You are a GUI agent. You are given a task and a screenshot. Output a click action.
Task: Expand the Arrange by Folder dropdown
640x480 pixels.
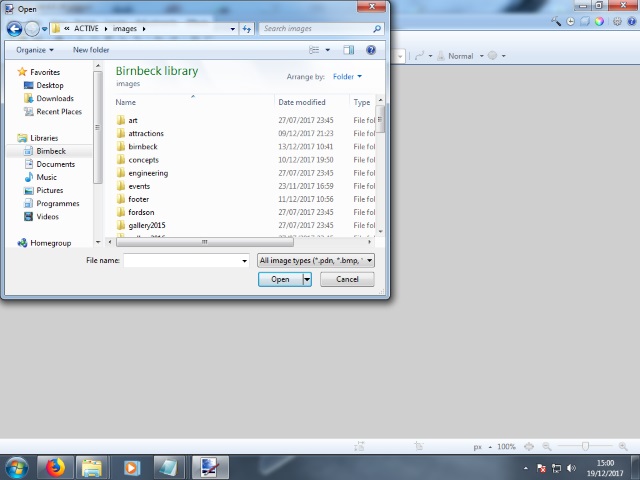click(x=347, y=76)
